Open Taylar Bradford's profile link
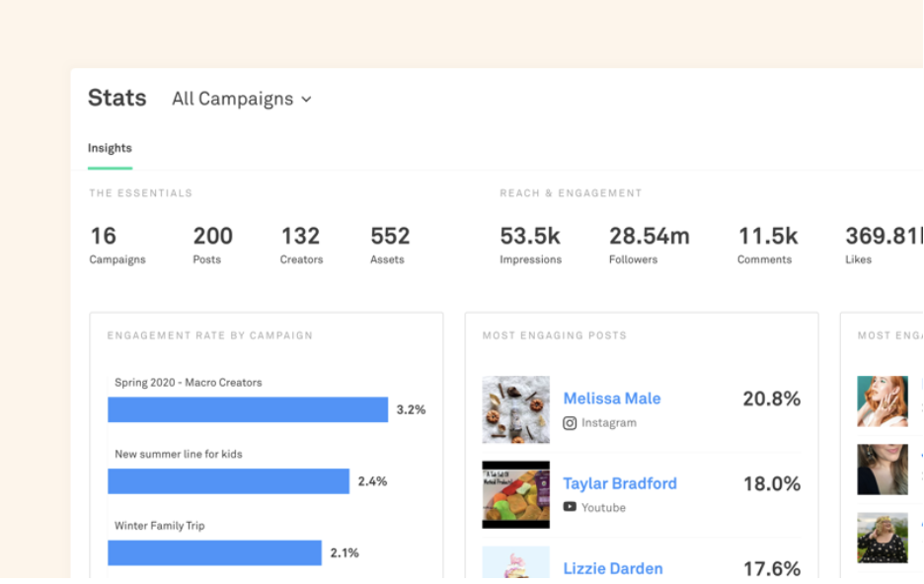 (619, 483)
